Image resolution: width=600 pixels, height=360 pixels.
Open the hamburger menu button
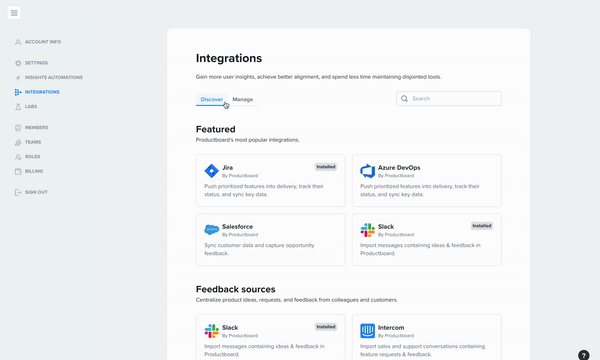pos(14,13)
